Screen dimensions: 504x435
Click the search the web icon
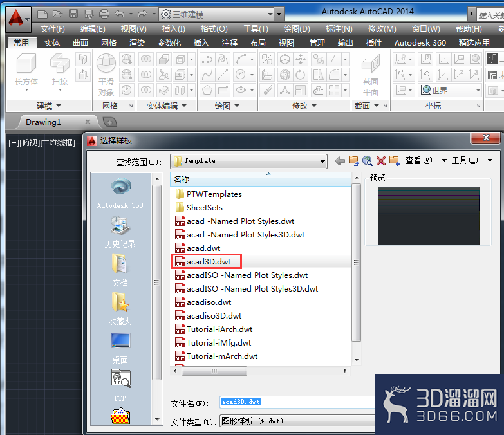[x=368, y=161]
